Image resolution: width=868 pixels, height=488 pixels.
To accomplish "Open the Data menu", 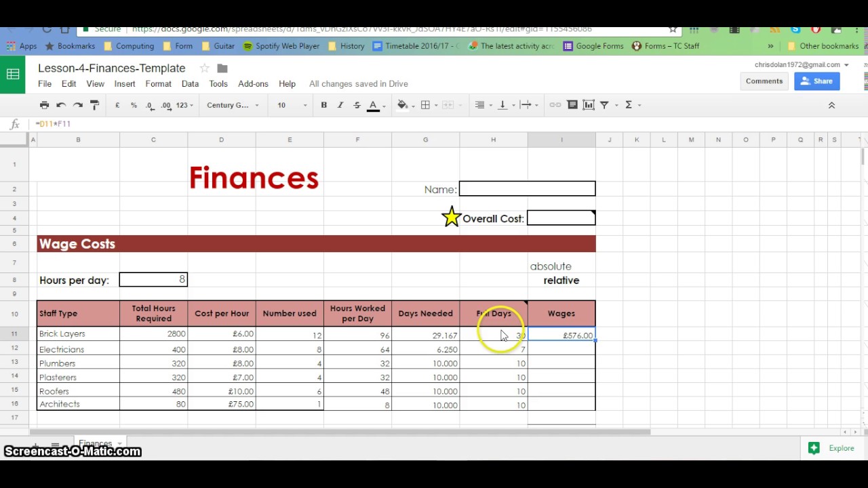I will (190, 84).
